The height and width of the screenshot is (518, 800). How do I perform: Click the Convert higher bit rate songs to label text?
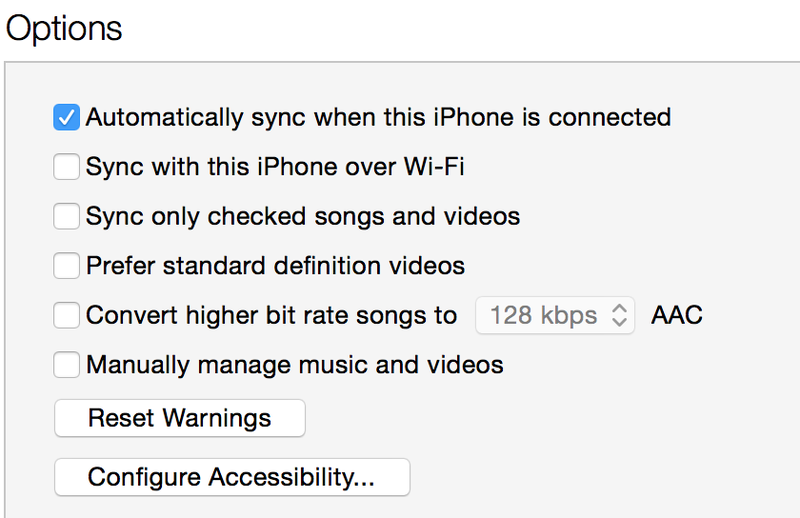271,315
